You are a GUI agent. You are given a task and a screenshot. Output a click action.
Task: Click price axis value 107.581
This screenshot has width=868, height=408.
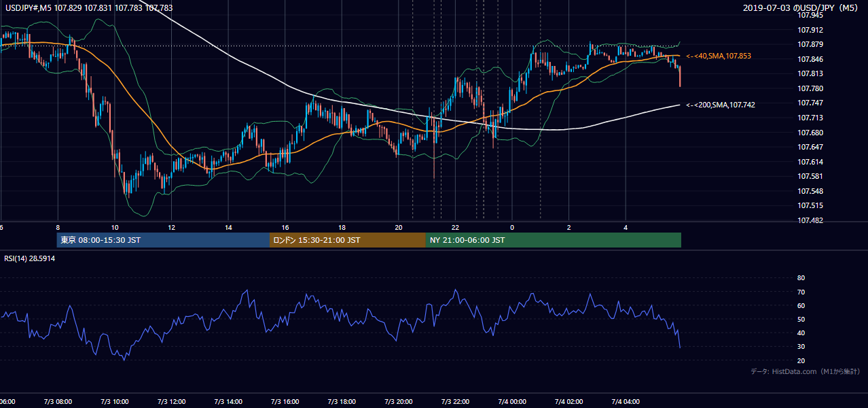coord(810,177)
